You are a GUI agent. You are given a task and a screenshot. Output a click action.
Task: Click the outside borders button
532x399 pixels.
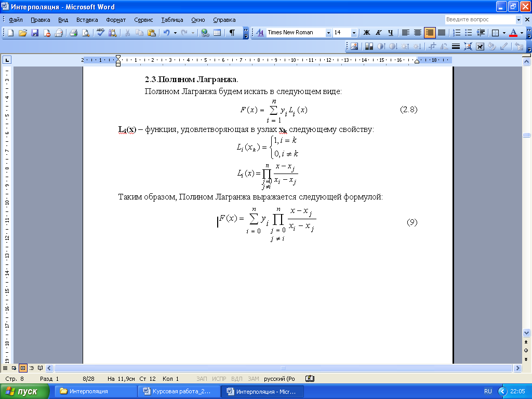coord(495,33)
